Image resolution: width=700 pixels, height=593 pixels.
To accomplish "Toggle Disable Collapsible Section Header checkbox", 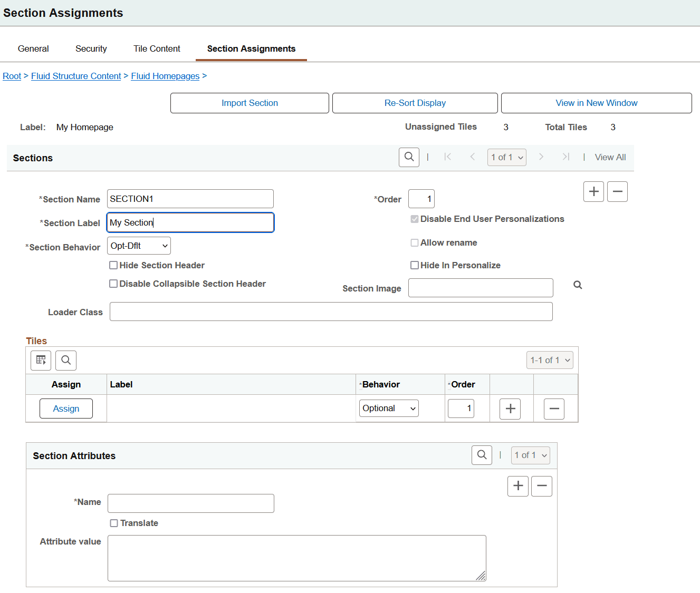I will 113,284.
